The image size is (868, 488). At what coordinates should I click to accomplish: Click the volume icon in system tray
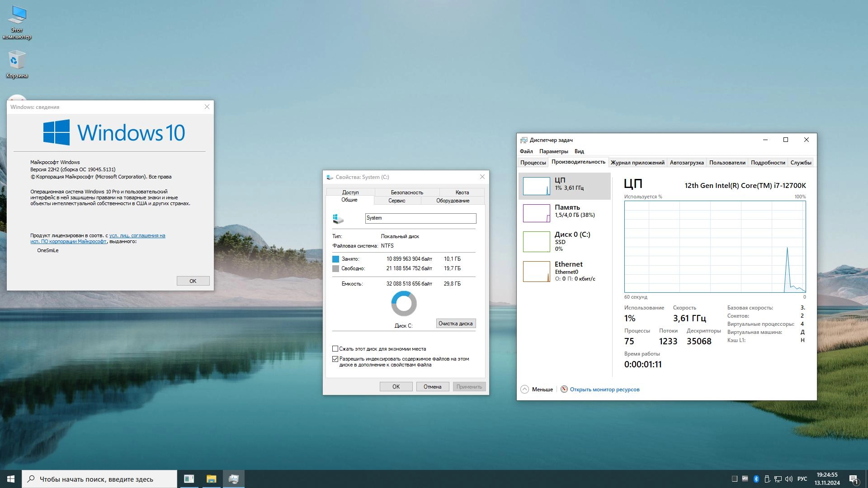tap(789, 479)
